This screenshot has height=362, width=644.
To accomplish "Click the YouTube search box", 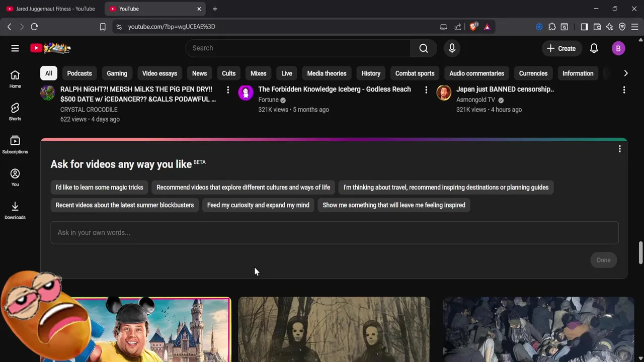I will (298, 48).
